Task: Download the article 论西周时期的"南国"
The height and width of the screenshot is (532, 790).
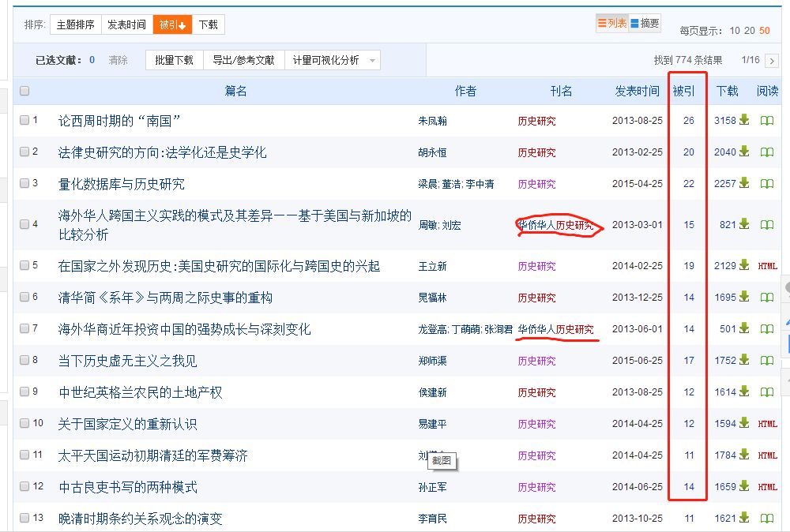Action: pyautogui.click(x=744, y=121)
